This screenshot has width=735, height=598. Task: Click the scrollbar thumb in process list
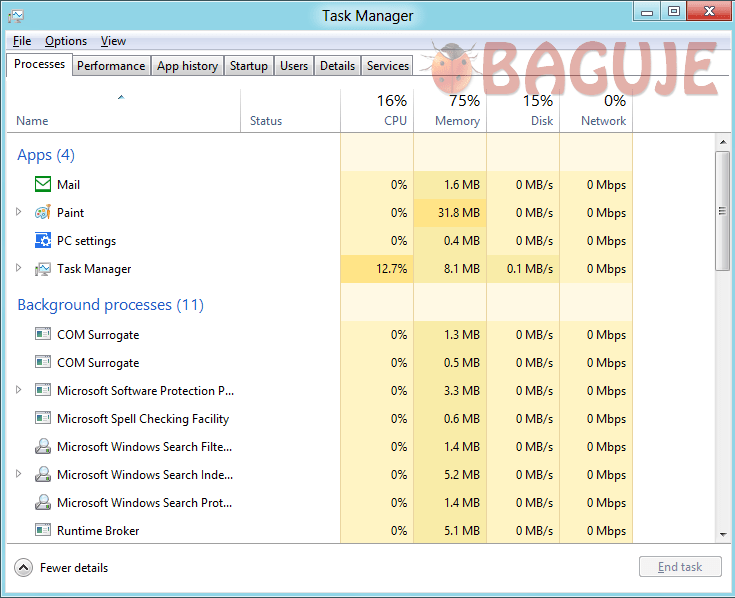click(722, 210)
